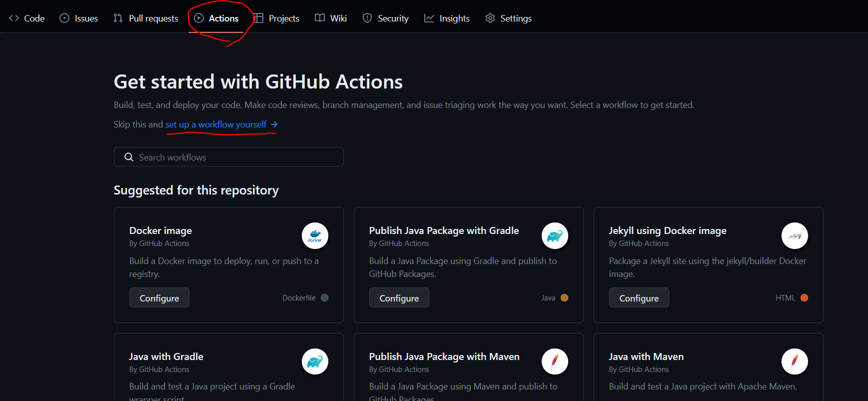
Task: Open the Code tab
Action: tap(27, 18)
